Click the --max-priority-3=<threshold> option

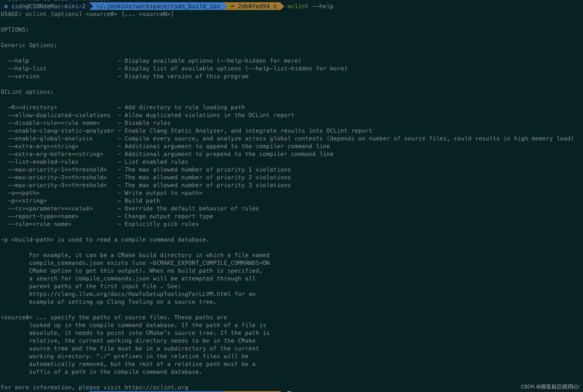(x=57, y=185)
